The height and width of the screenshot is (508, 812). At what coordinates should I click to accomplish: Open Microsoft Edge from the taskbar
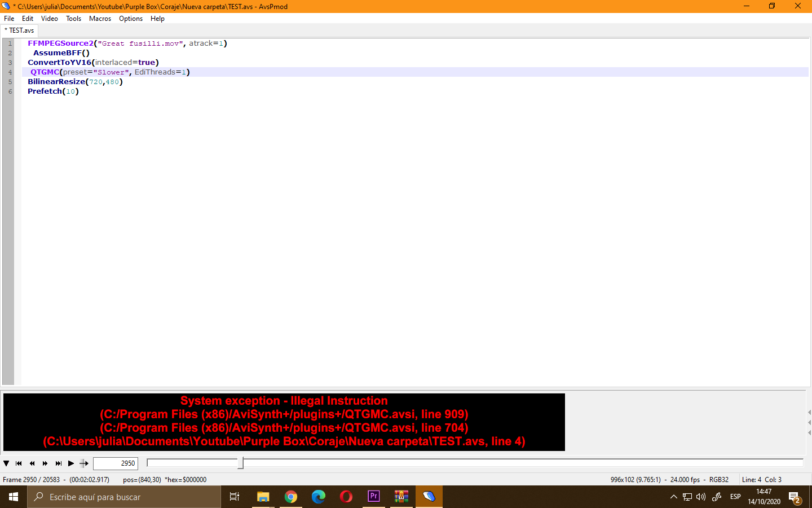tap(319, 497)
